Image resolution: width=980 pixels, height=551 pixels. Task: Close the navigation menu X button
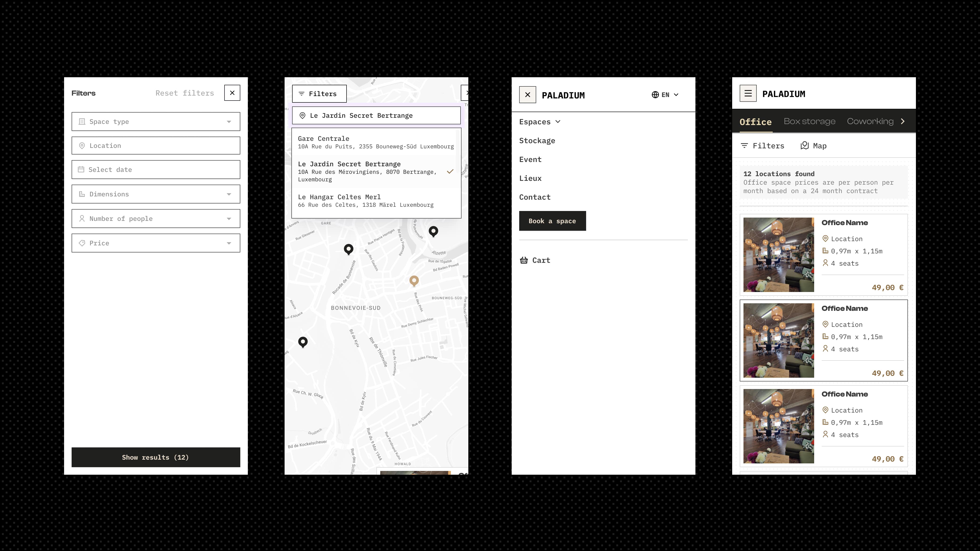click(527, 95)
